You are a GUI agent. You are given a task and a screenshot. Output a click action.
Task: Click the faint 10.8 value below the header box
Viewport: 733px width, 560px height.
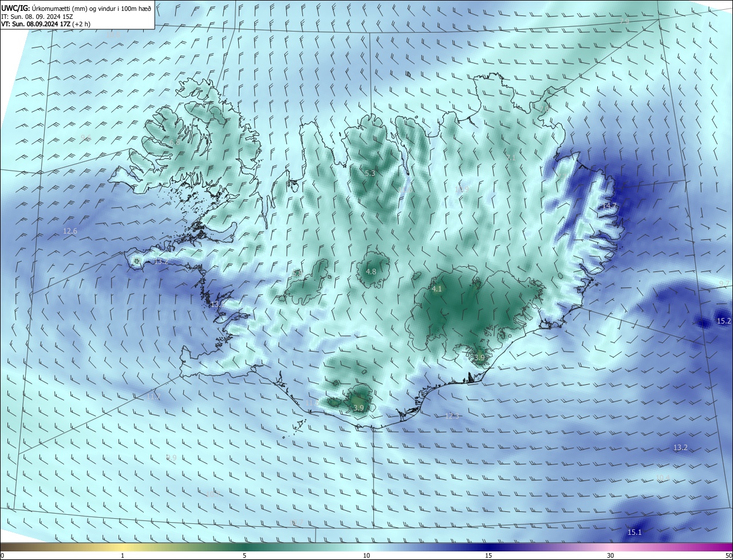click(114, 34)
